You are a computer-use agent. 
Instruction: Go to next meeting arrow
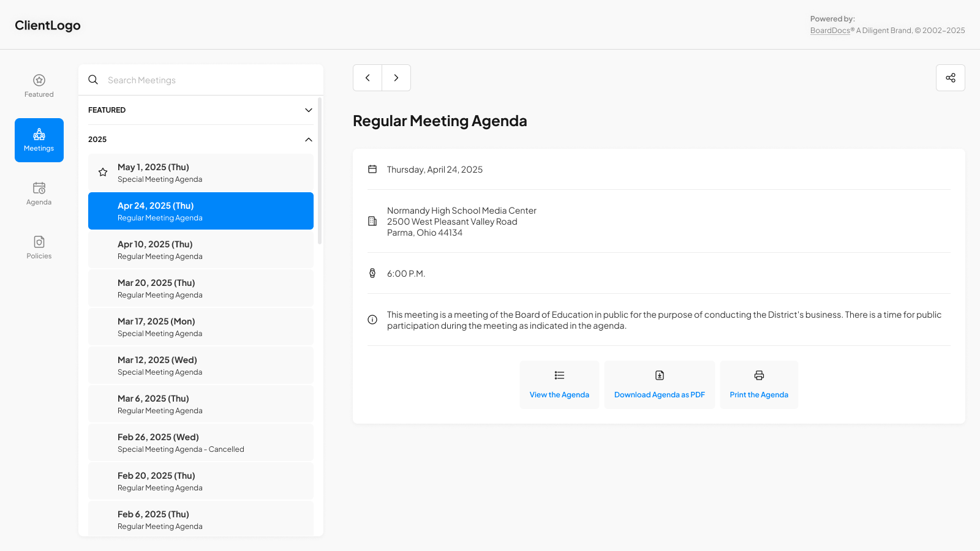click(396, 78)
